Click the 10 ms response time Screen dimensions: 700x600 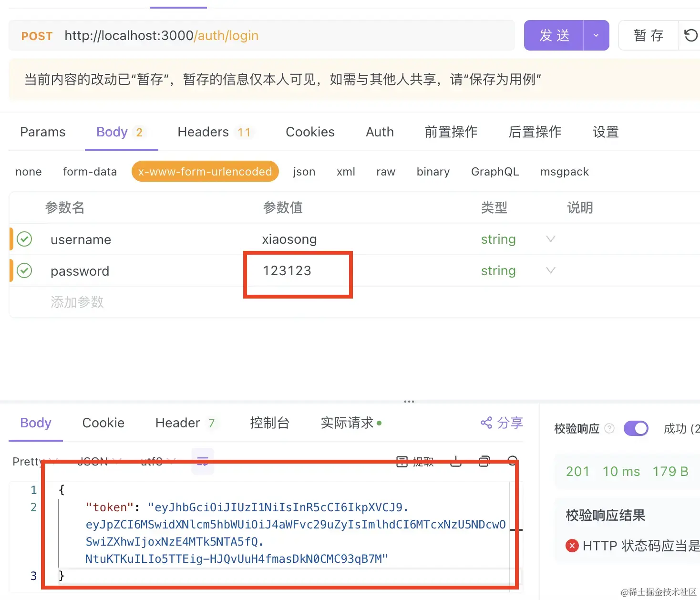pyautogui.click(x=621, y=472)
